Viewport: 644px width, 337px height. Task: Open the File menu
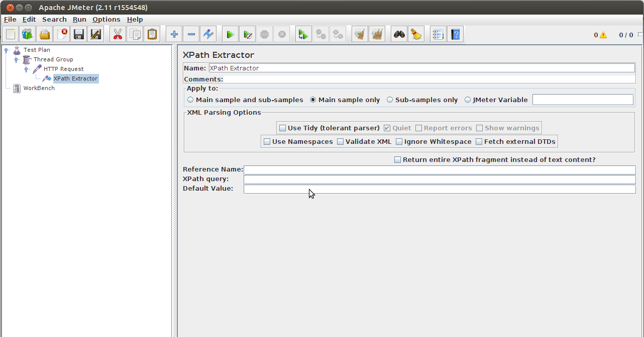pyautogui.click(x=10, y=19)
